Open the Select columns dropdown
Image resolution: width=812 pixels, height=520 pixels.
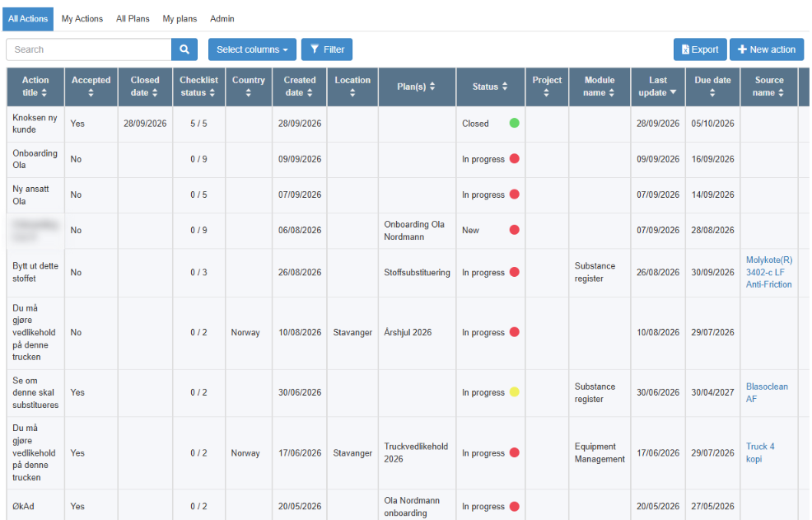click(x=252, y=49)
